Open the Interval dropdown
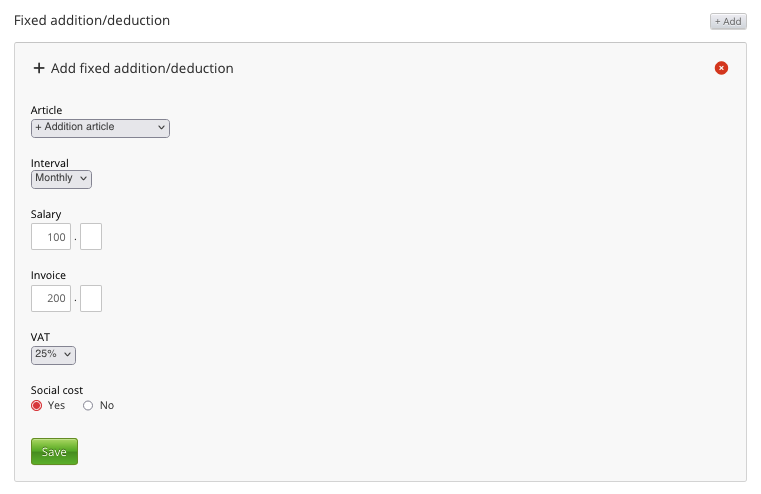761x494 pixels. pyautogui.click(x=61, y=179)
